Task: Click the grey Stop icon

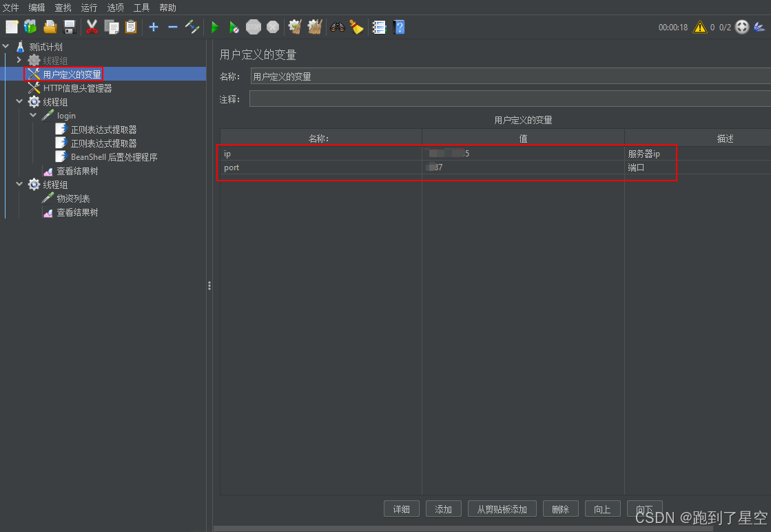Action: coord(254,27)
